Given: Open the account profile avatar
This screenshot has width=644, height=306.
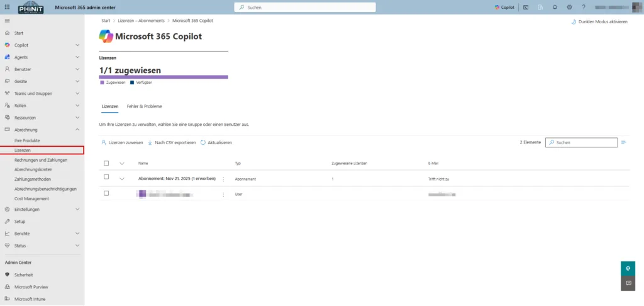Looking at the screenshot, I should tap(636, 7).
